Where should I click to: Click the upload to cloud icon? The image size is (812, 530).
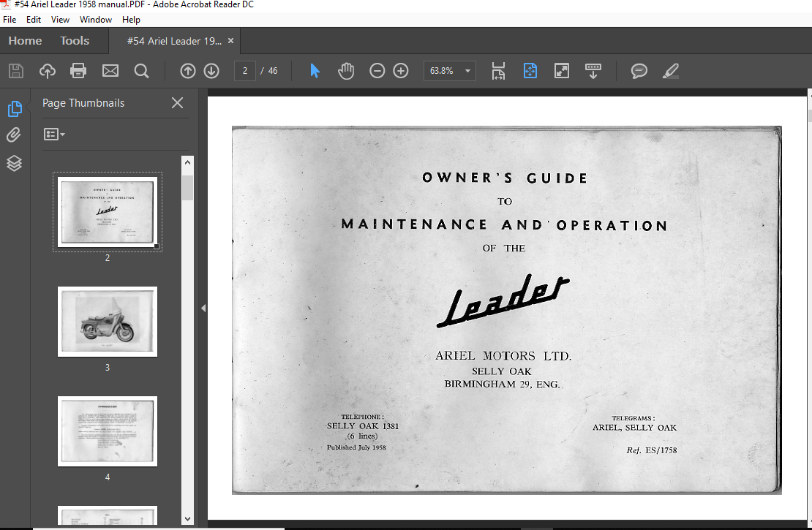pyautogui.click(x=48, y=71)
